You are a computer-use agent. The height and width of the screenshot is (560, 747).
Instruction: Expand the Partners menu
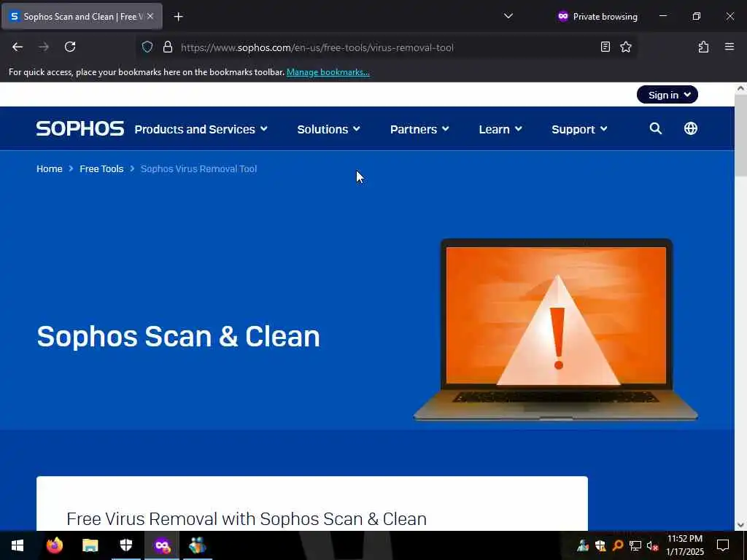point(419,130)
